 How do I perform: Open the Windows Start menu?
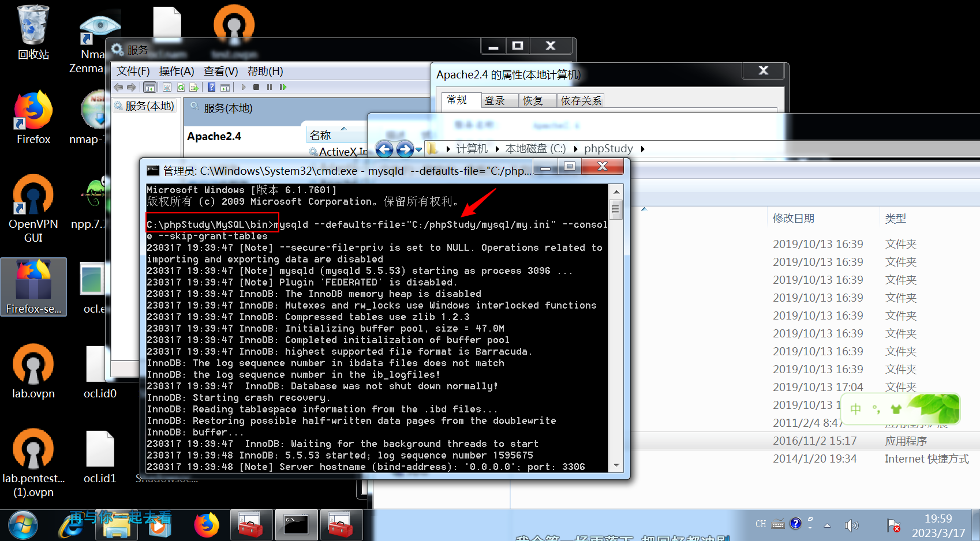coord(23,525)
